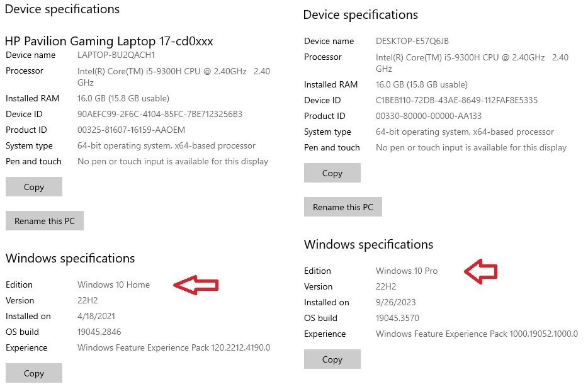Click version 22H2 under Windows 10 Pro
This screenshot has width=588, height=389.
386,286
